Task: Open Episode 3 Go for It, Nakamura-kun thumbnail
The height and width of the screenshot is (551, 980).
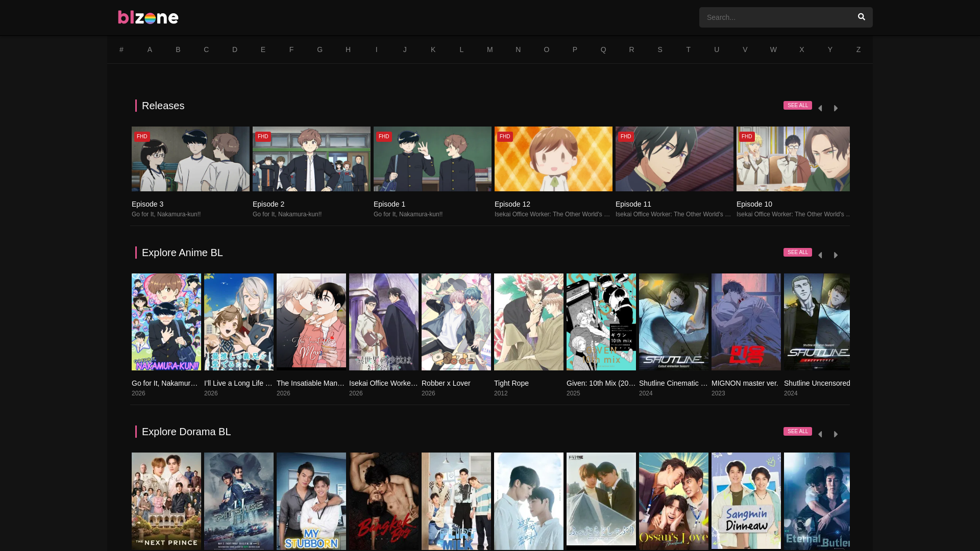Action: point(190,159)
